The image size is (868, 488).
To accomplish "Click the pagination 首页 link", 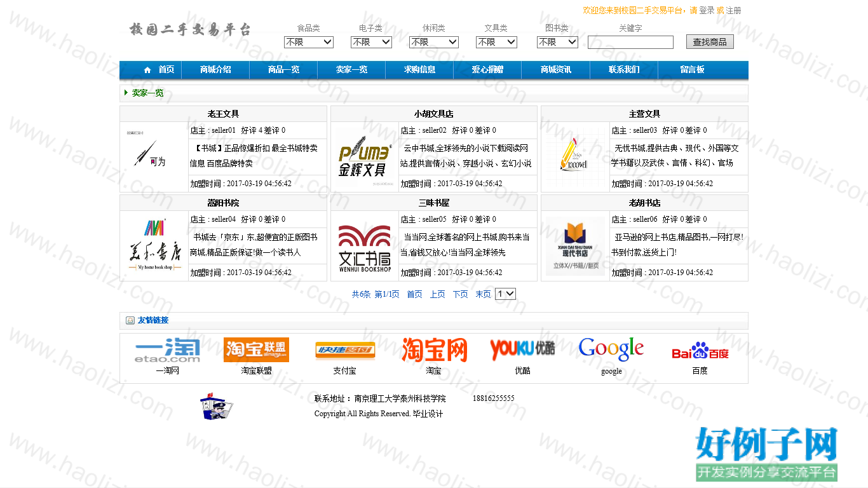I will point(414,294).
